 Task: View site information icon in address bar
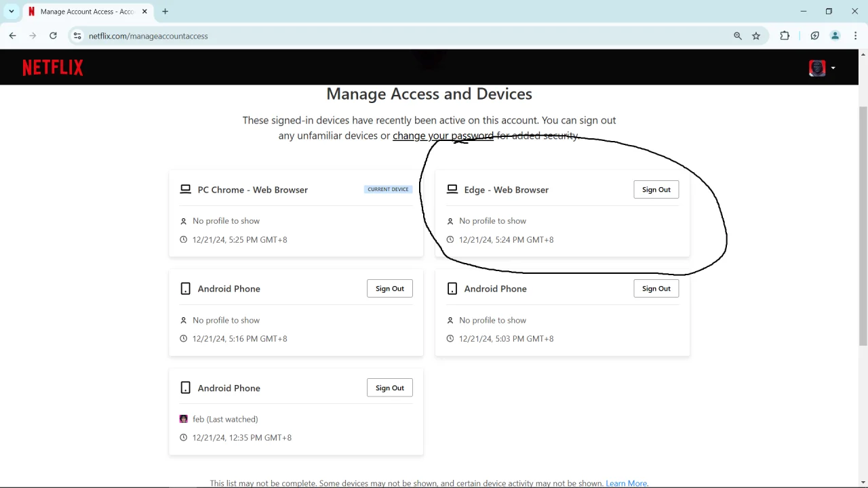pos(77,36)
